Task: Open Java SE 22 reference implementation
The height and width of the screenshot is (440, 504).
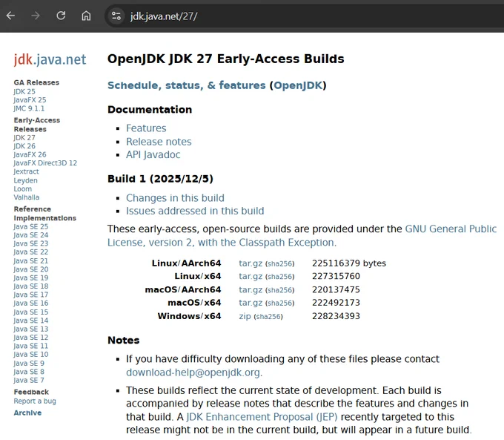Action: pos(31,252)
